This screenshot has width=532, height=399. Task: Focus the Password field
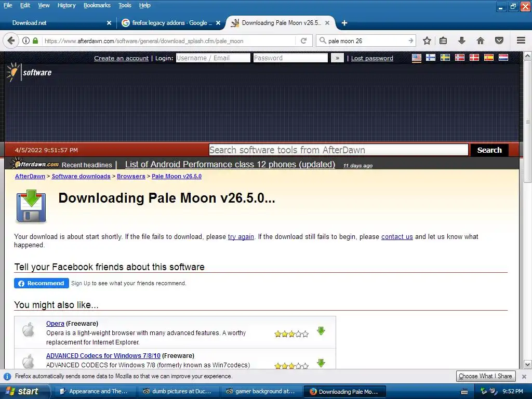pos(290,58)
